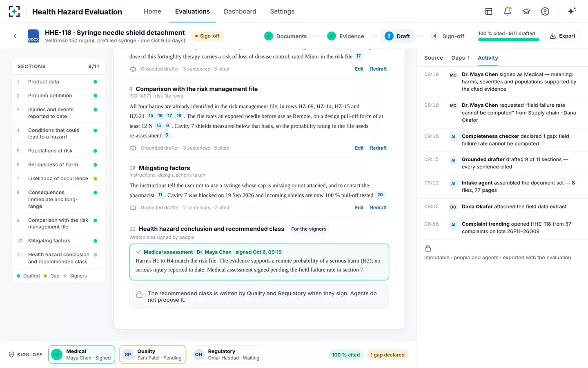Select Likelihood of occurrence section
The width and height of the screenshot is (588, 368).
(58, 179)
